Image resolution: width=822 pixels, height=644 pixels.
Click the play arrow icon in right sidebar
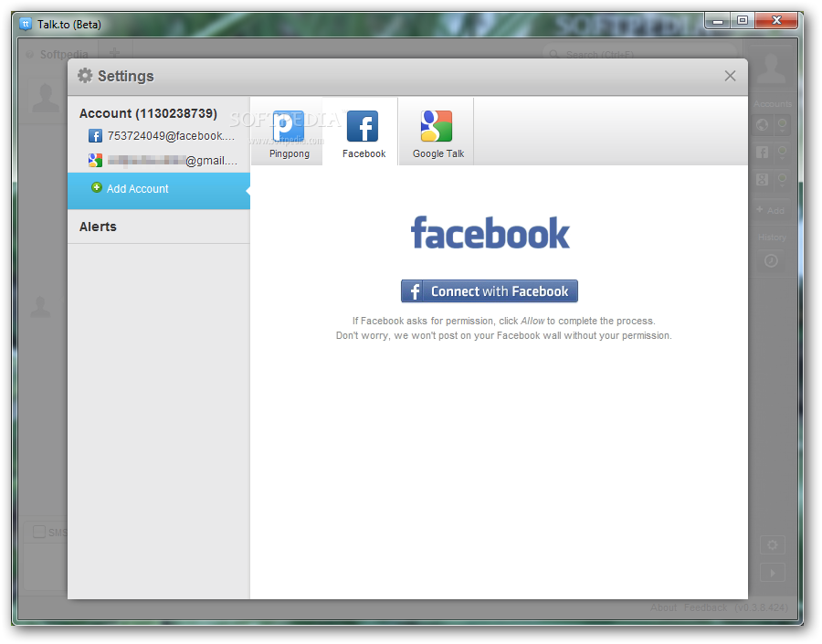tap(772, 573)
